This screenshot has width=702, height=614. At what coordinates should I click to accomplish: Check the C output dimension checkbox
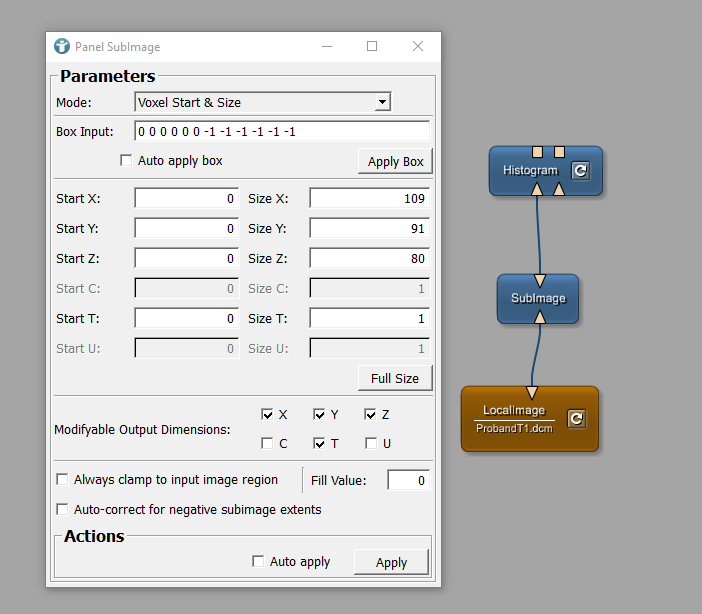[x=267, y=443]
